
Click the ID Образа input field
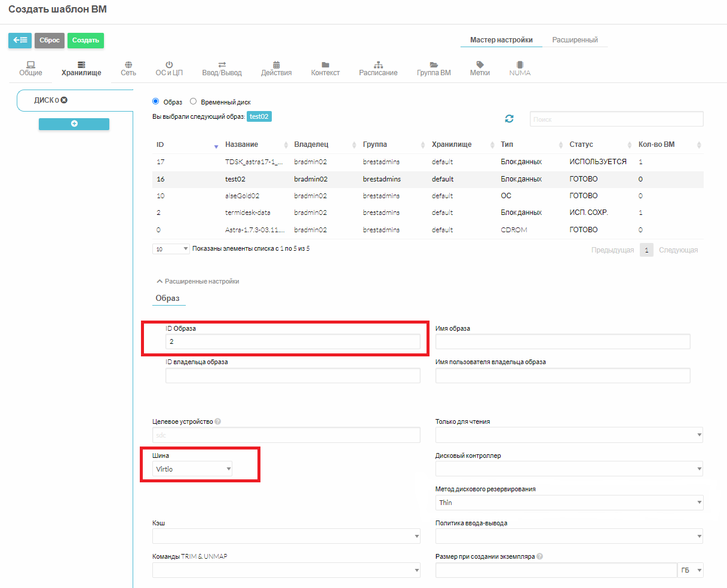click(x=293, y=341)
